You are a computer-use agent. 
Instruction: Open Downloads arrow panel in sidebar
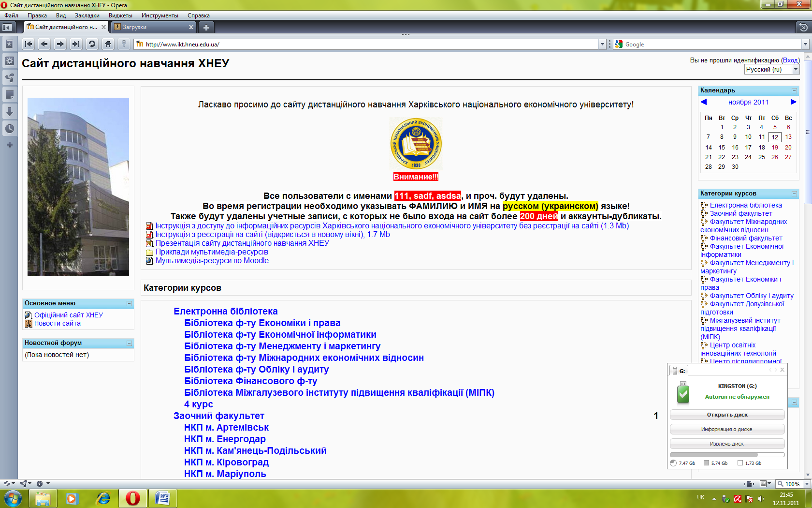click(9, 112)
